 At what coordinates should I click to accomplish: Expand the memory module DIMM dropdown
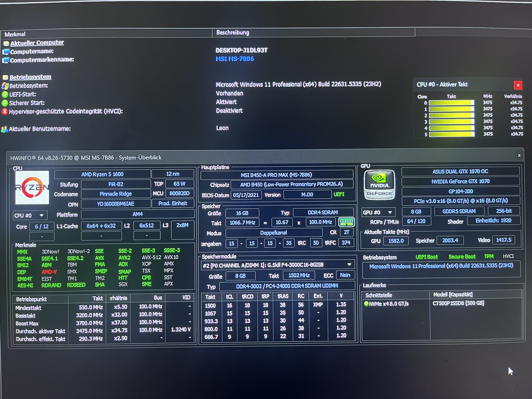click(349, 265)
